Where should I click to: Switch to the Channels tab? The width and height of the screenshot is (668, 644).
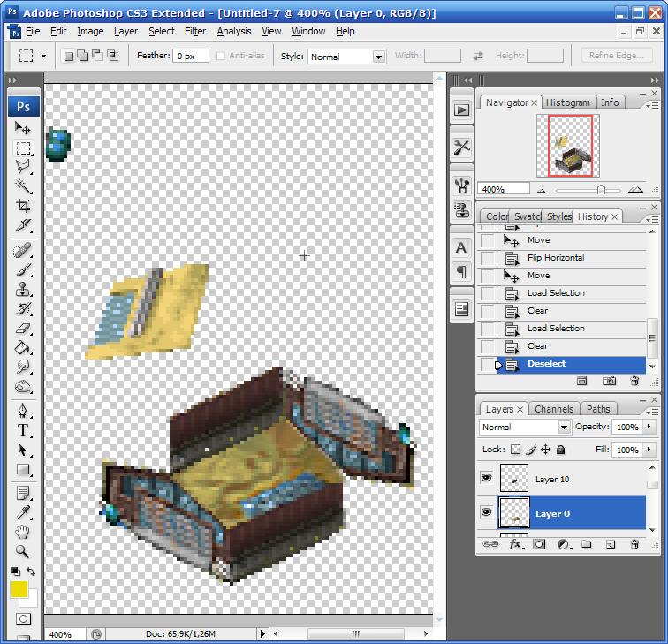point(554,409)
